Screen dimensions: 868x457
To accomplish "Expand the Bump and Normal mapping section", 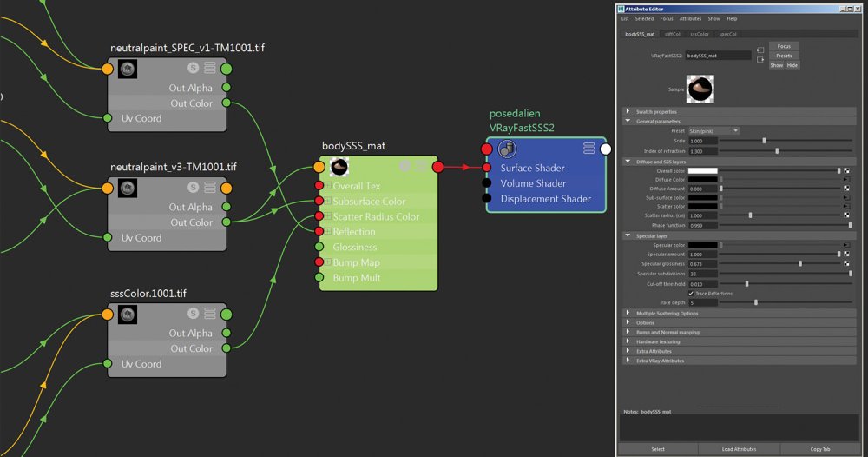I will coord(628,332).
